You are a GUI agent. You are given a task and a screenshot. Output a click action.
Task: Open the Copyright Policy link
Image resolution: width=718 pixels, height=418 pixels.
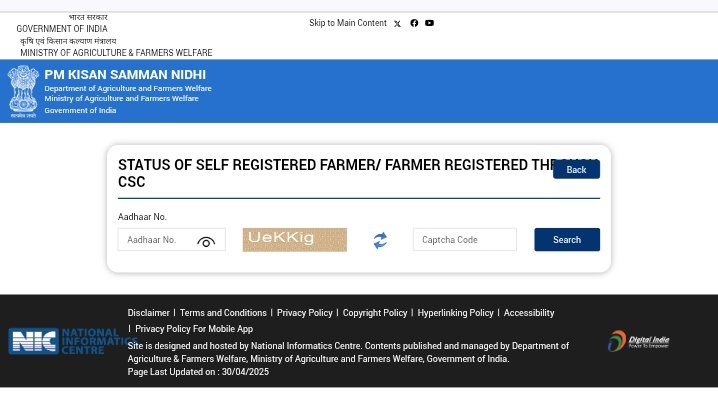coord(375,313)
